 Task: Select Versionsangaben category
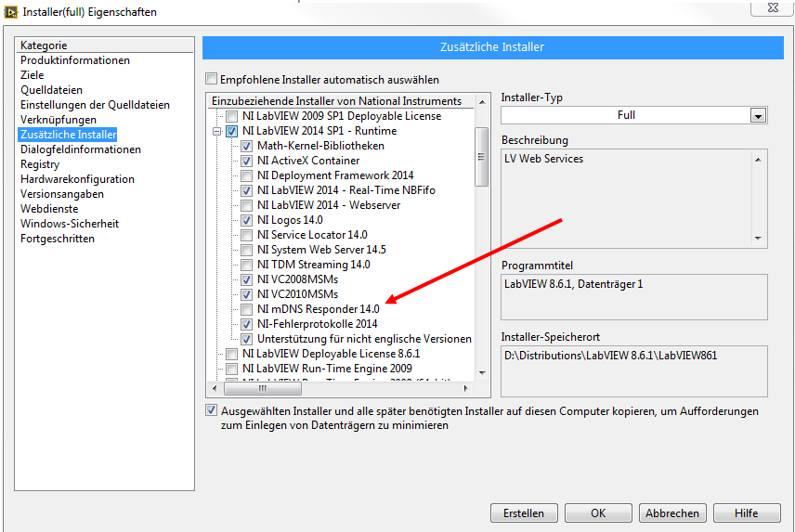click(62, 194)
